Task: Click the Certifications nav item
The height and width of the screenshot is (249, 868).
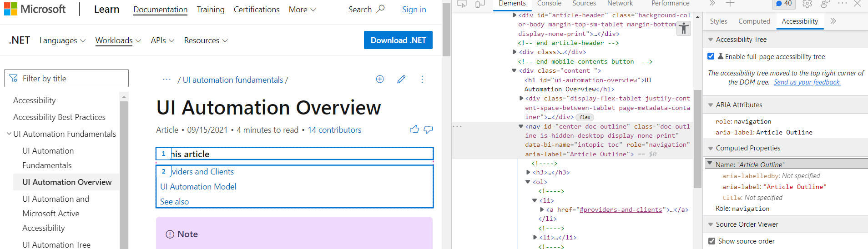Action: (257, 10)
